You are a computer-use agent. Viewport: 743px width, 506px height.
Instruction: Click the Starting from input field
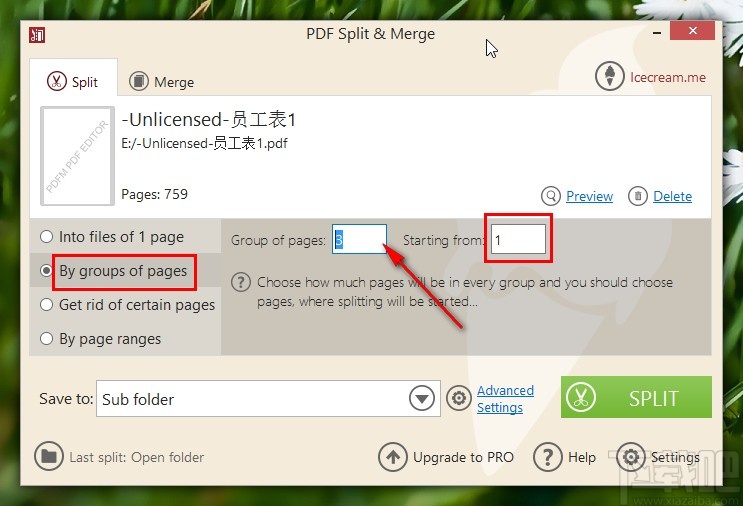(518, 239)
